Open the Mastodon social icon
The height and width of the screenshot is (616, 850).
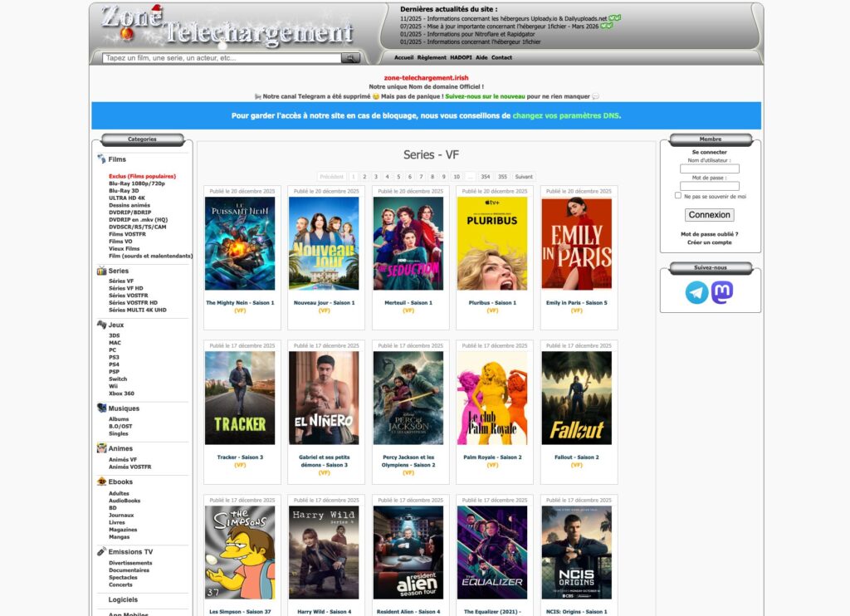point(722,292)
